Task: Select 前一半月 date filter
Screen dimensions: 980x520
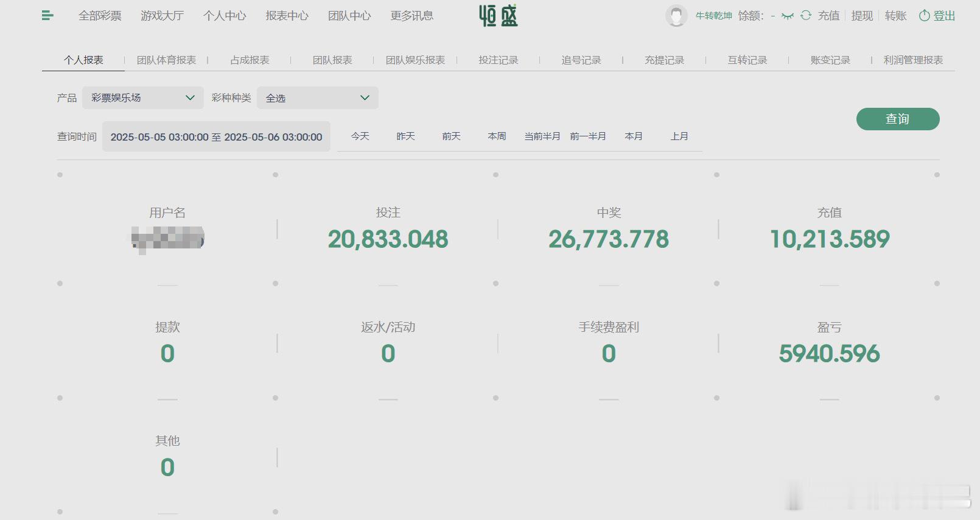Action: (x=588, y=136)
